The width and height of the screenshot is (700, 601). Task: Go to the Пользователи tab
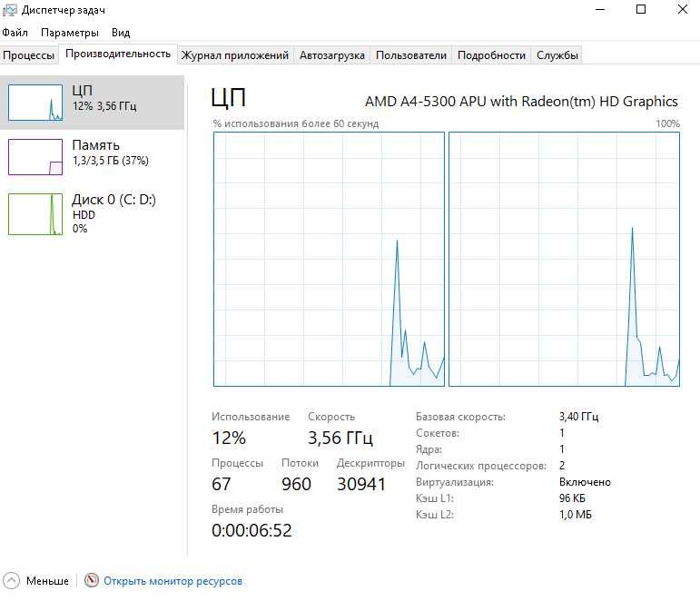pyautogui.click(x=411, y=55)
